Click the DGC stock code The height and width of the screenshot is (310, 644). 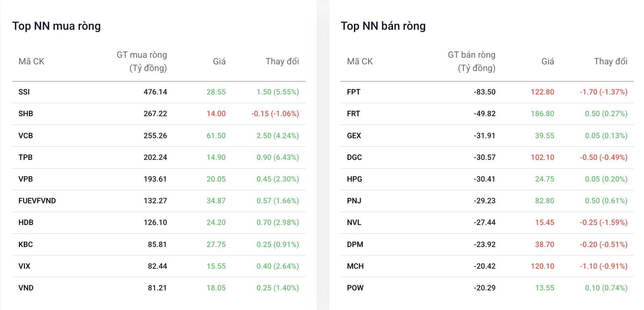(x=354, y=157)
